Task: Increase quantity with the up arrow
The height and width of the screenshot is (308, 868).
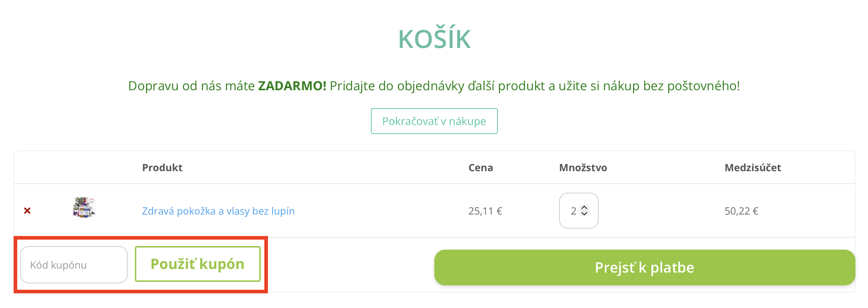Action: coord(584,208)
